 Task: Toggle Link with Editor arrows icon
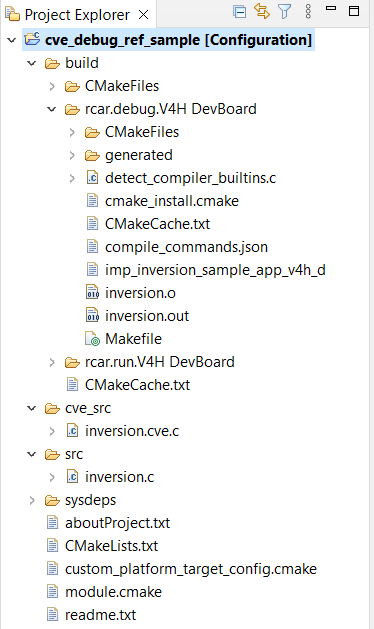click(262, 11)
